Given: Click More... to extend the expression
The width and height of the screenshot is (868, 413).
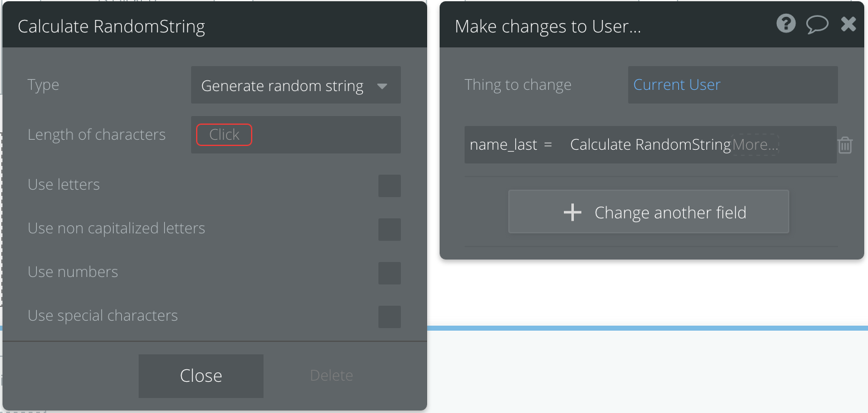Looking at the screenshot, I should [x=755, y=145].
